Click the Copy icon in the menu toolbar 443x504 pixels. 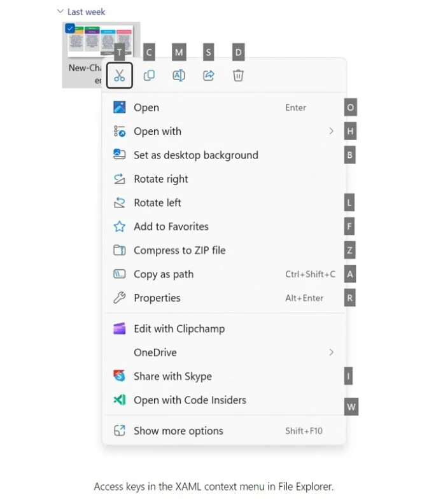tap(149, 76)
